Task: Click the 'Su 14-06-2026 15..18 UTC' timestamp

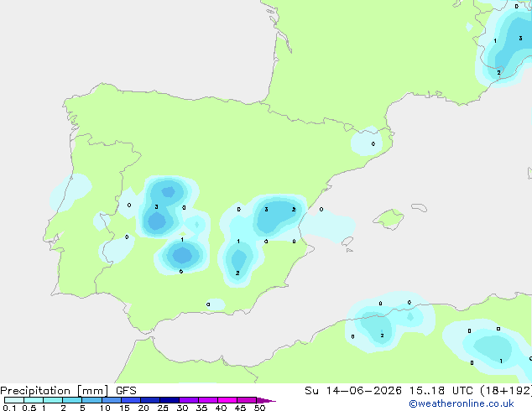Action: tap(390, 391)
